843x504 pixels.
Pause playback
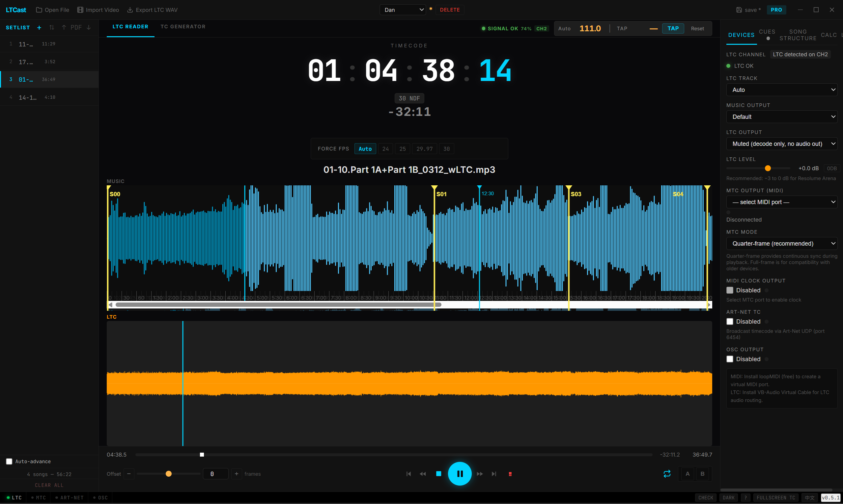point(460,474)
